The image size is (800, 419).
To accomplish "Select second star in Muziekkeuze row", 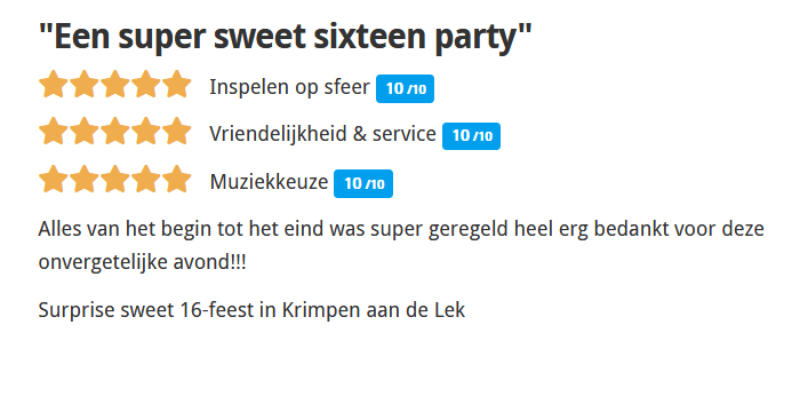I will pos(84,180).
